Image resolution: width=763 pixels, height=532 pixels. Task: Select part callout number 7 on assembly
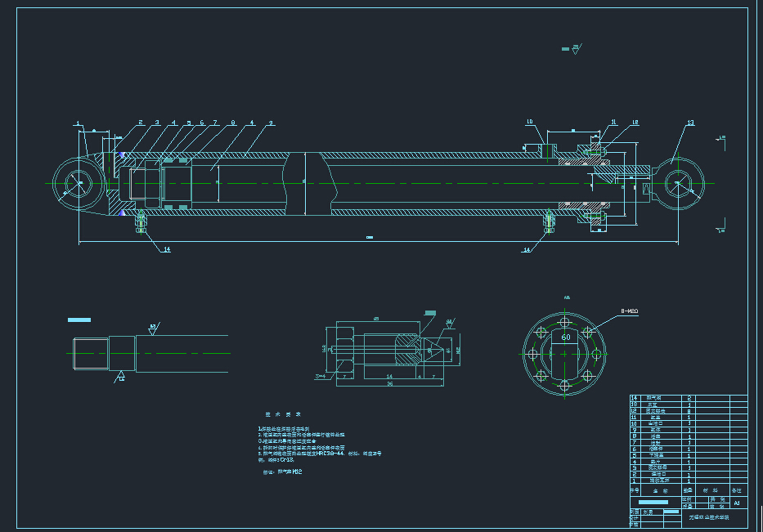[215, 123]
